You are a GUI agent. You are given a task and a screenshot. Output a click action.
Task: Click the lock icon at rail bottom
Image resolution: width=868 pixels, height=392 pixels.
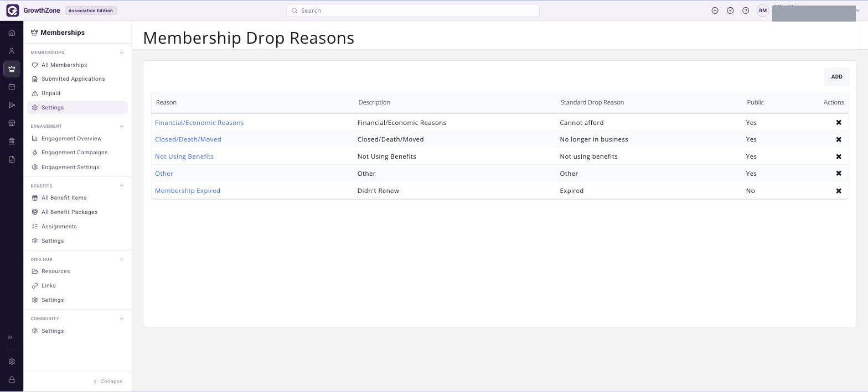click(x=12, y=380)
